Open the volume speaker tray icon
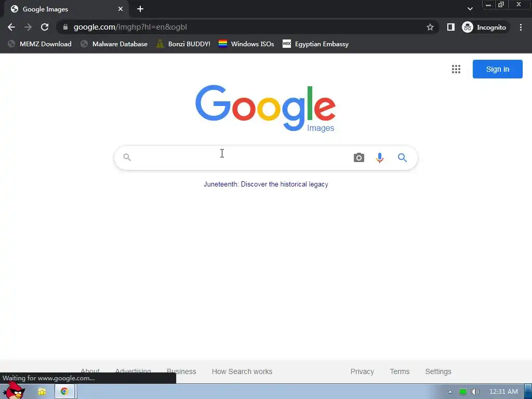 (x=475, y=392)
